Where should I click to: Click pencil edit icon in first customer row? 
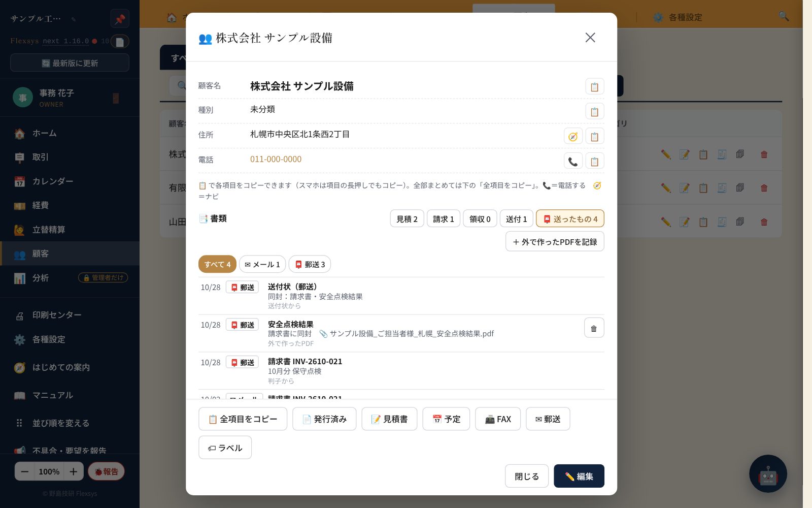coord(666,154)
